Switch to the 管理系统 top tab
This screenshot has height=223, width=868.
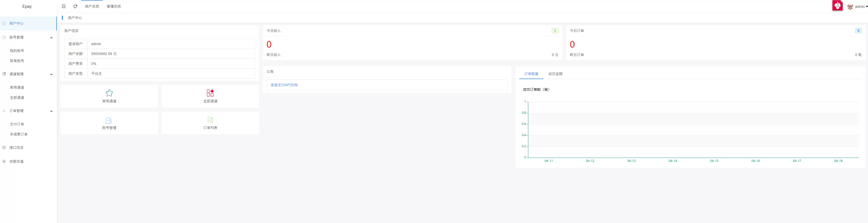tap(114, 6)
